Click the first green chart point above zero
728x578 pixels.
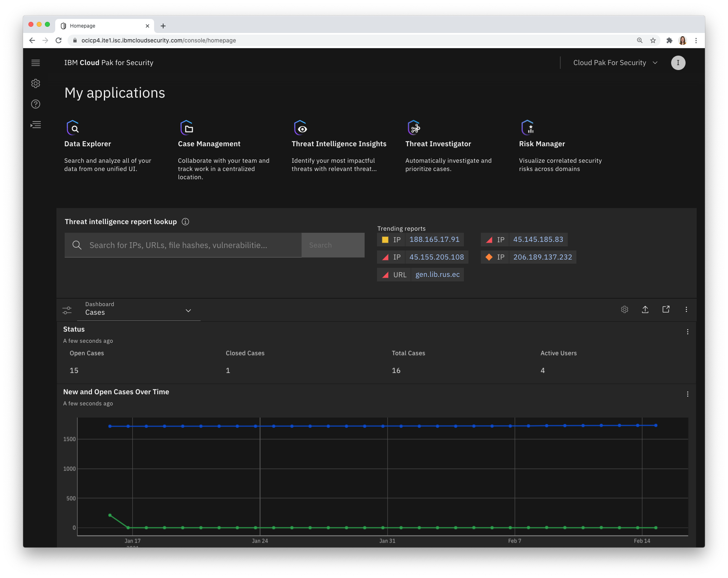[110, 515]
